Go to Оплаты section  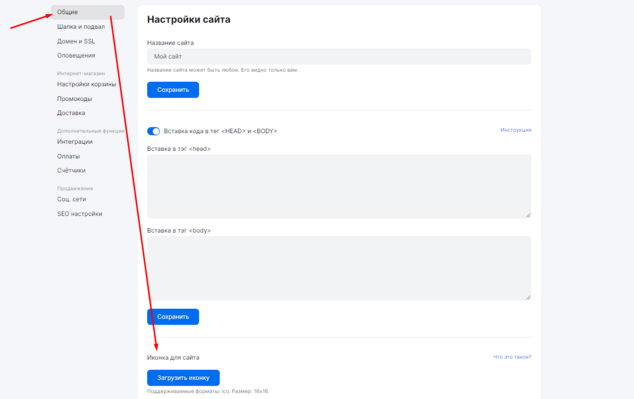pyautogui.click(x=68, y=156)
